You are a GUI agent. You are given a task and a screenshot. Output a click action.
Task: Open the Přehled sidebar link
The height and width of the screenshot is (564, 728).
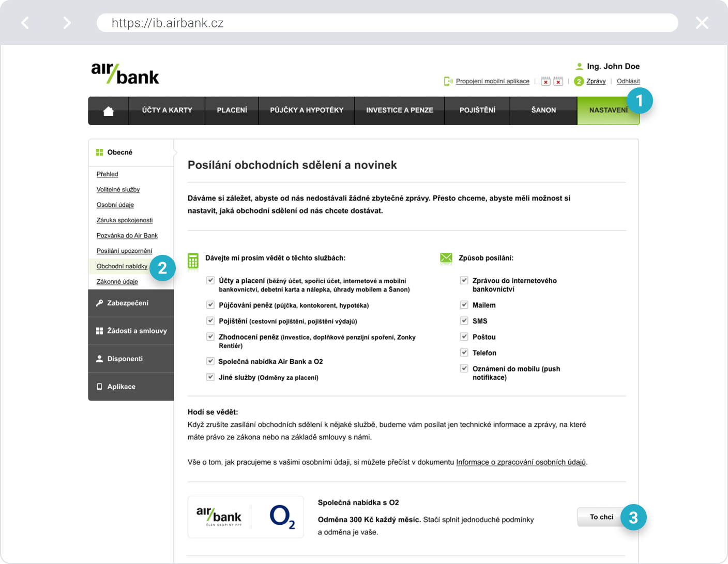108,174
